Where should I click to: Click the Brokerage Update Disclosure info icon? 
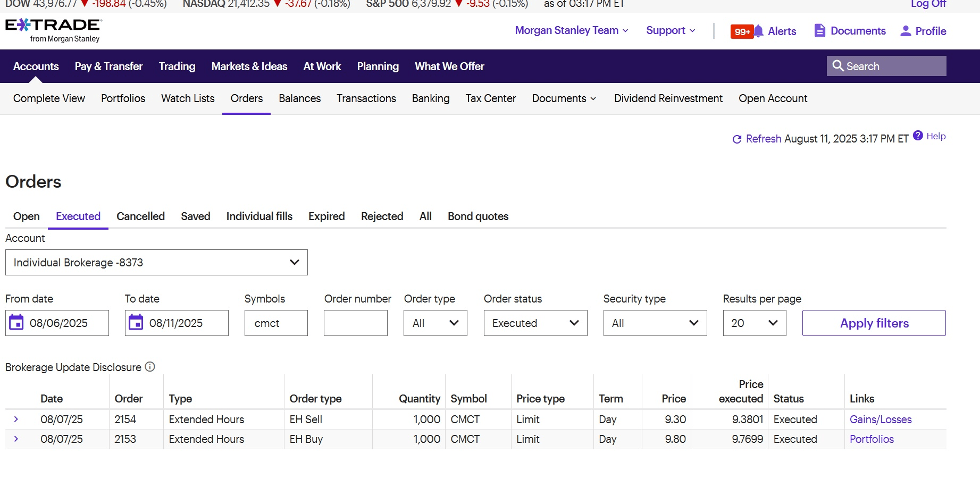click(150, 367)
